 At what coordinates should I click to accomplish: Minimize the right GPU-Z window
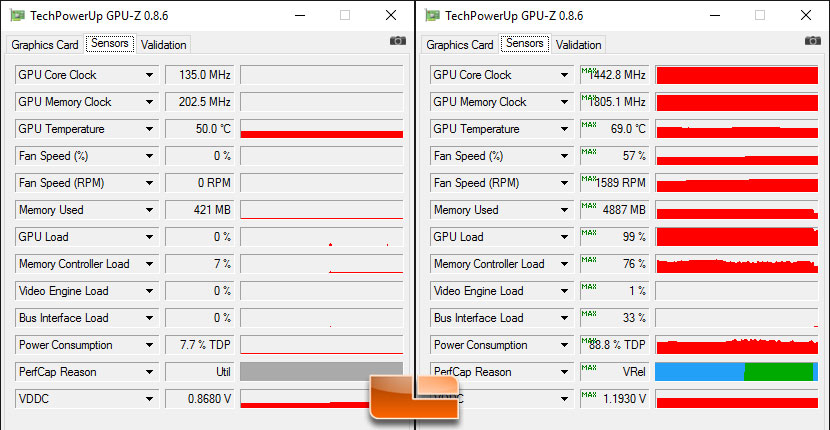click(714, 15)
